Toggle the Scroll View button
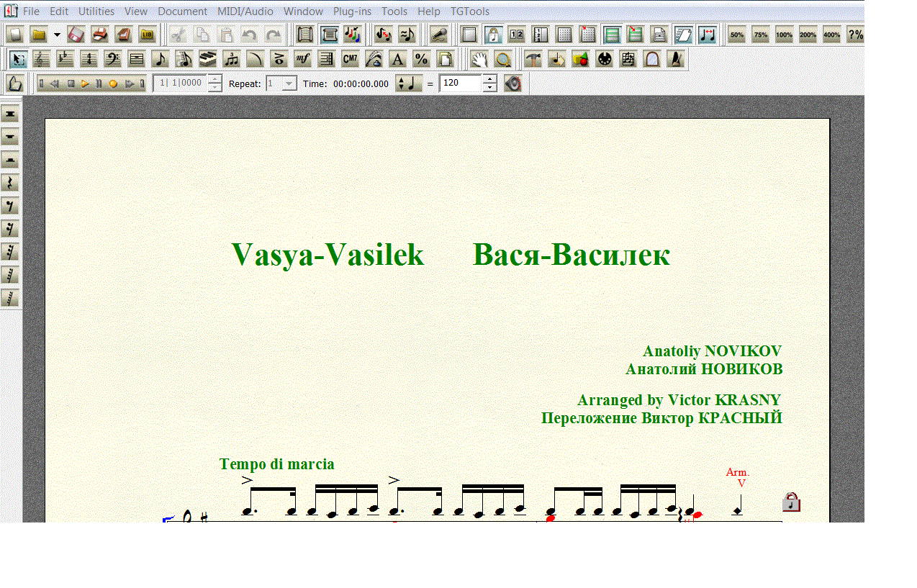Screen dimensions: 917x588 329,35
